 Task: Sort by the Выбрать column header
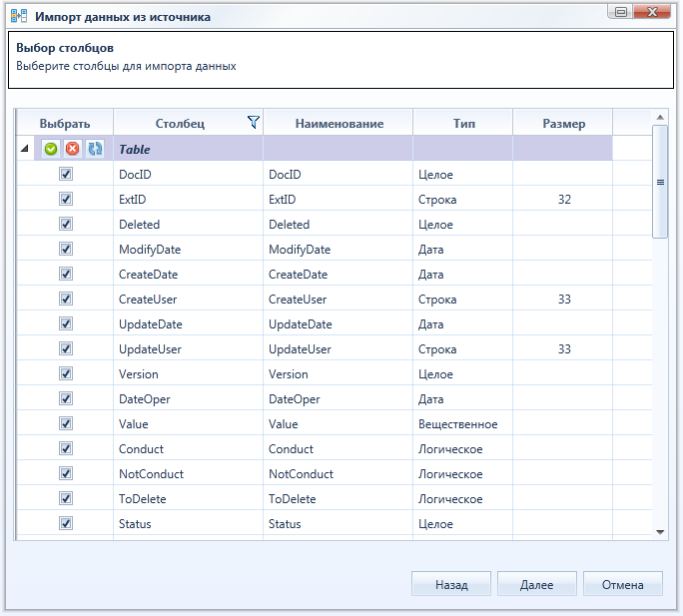click(65, 123)
